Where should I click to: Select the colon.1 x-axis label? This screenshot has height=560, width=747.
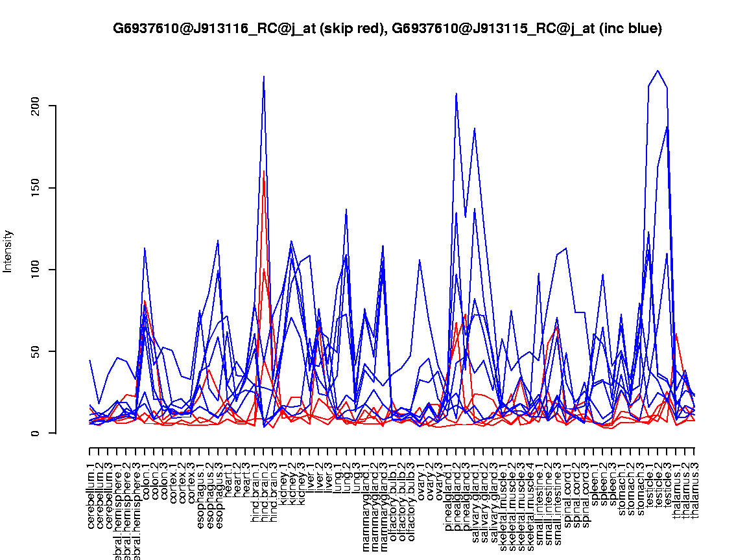(145, 478)
